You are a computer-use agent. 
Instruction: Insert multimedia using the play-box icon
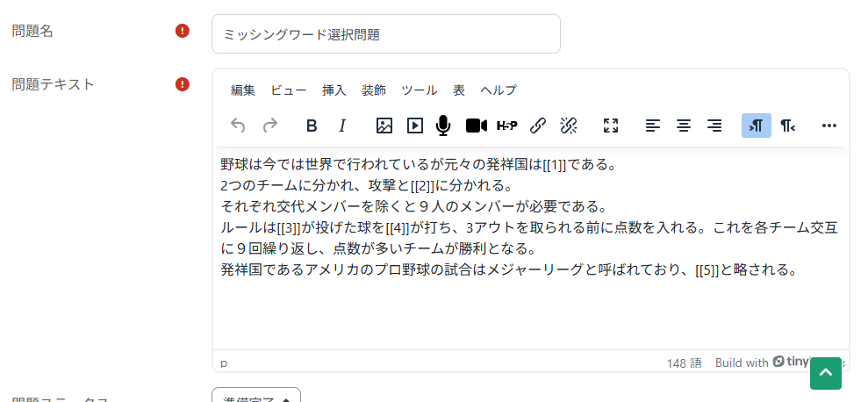pyautogui.click(x=414, y=126)
